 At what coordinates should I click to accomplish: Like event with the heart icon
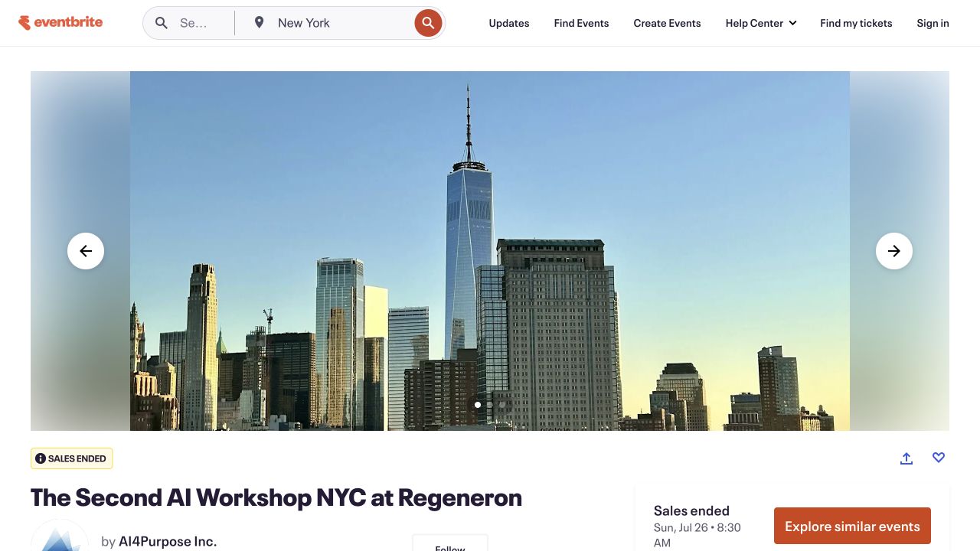point(939,458)
